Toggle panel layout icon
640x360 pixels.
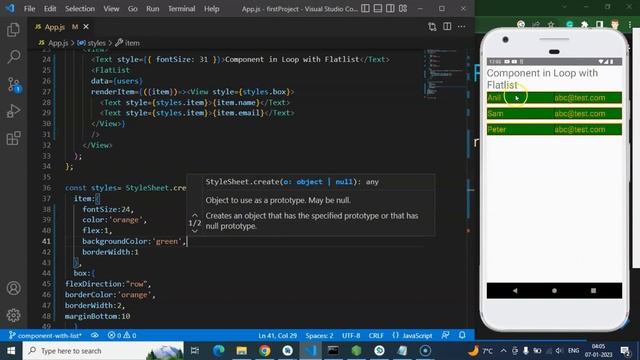coord(378,9)
